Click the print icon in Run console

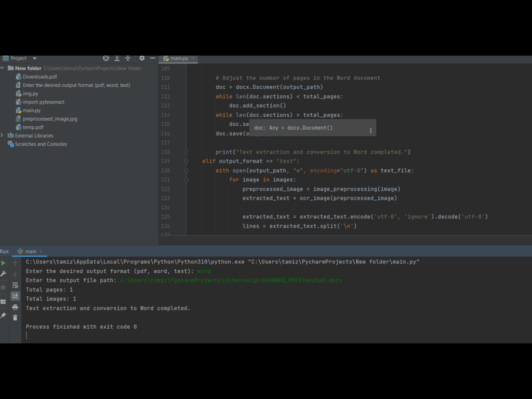[15, 307]
